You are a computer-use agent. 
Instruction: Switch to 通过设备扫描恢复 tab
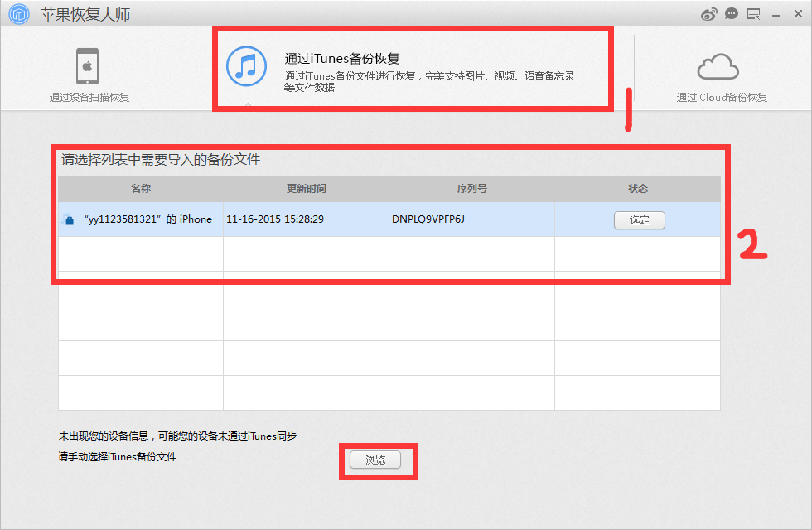point(89,75)
